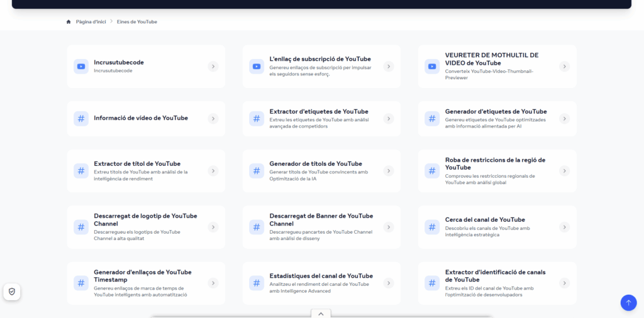This screenshot has height=318, width=644.
Task: Open Cerca del canal de YouTube title
Action: pos(485,219)
